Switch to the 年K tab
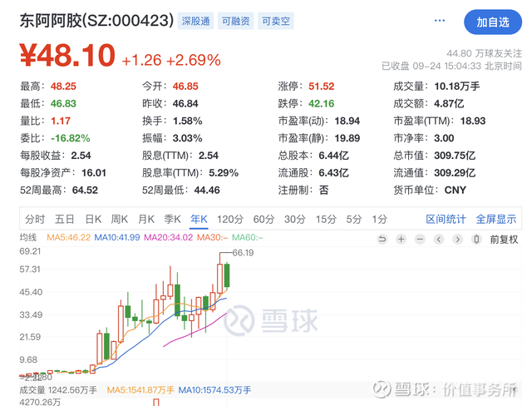The image size is (532, 406). 199,220
